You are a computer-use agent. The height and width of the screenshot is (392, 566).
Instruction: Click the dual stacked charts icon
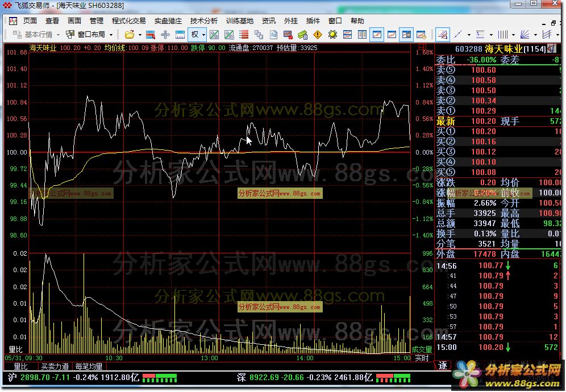click(347, 35)
